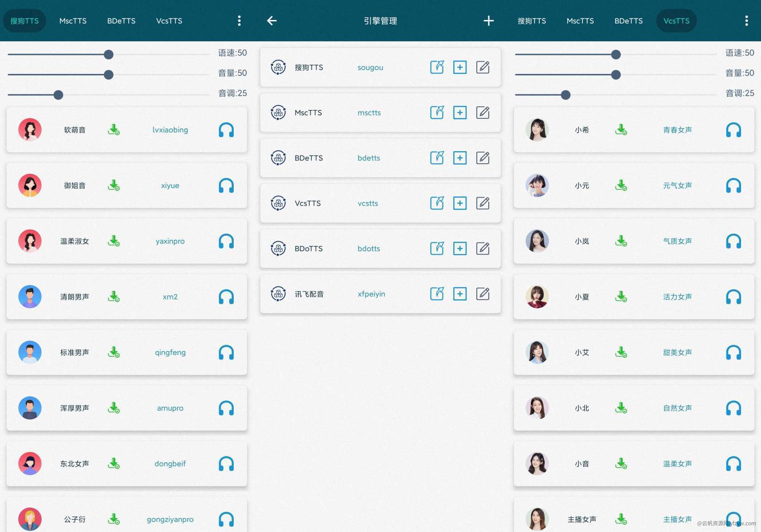Click the plus icon for MscTTS engine
Viewport: 761px width, 532px height.
[459, 113]
